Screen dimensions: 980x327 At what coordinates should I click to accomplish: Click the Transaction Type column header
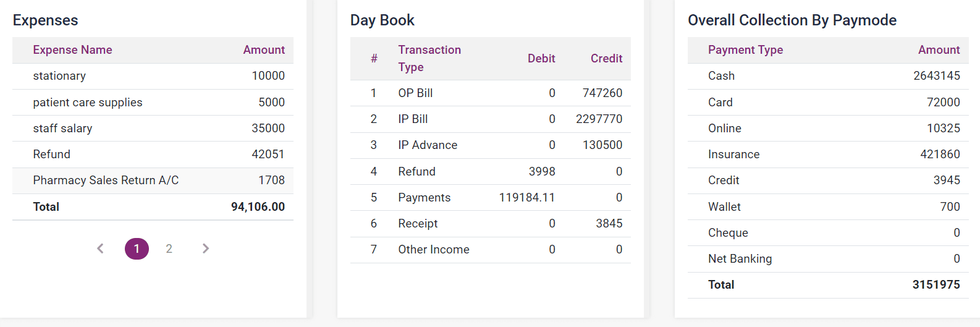point(429,58)
